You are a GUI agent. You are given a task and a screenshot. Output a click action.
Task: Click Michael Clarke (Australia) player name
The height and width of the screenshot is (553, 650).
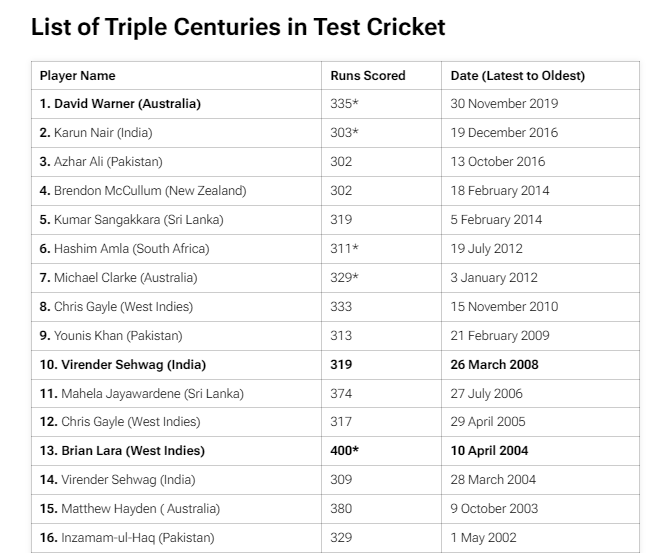tap(118, 278)
